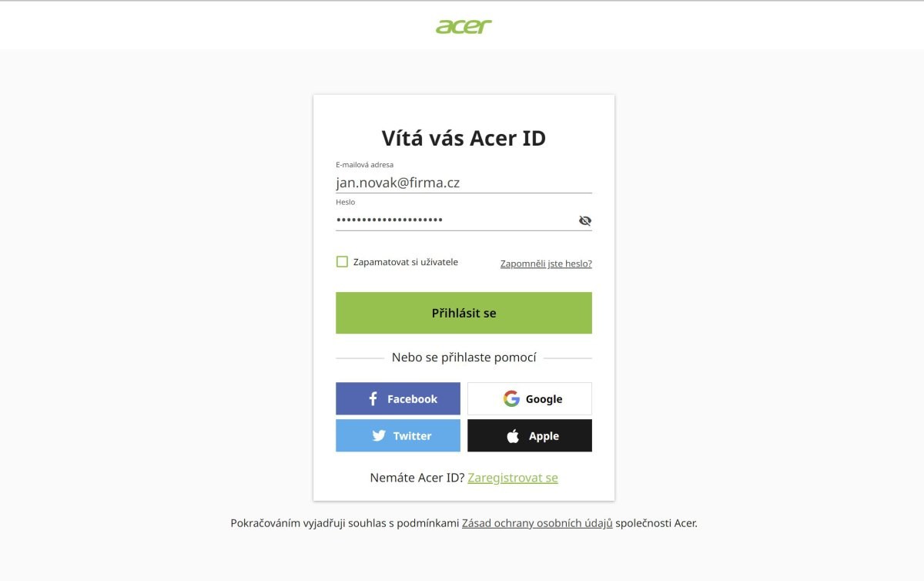Click the 'E-mailová adresa' field label
This screenshot has height=581, width=924.
pos(365,165)
